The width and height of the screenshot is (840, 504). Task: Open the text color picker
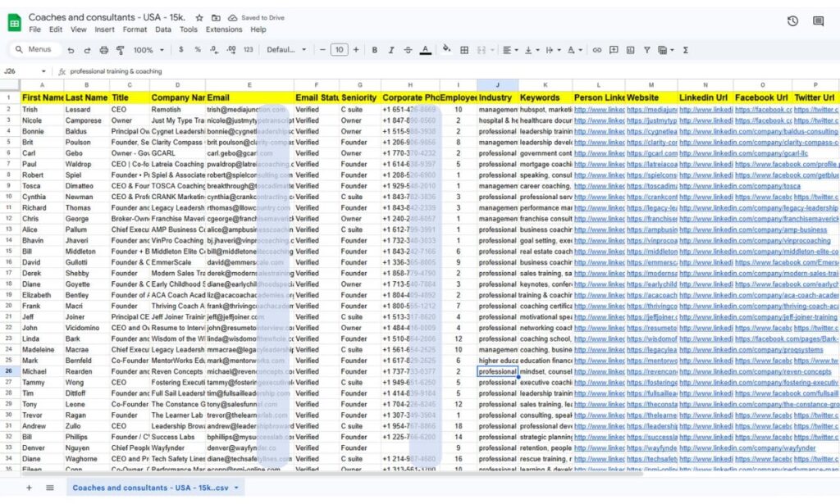[x=426, y=50]
